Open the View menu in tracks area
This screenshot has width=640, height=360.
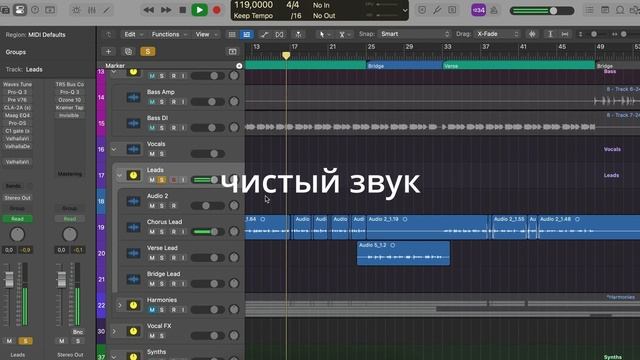[206, 35]
